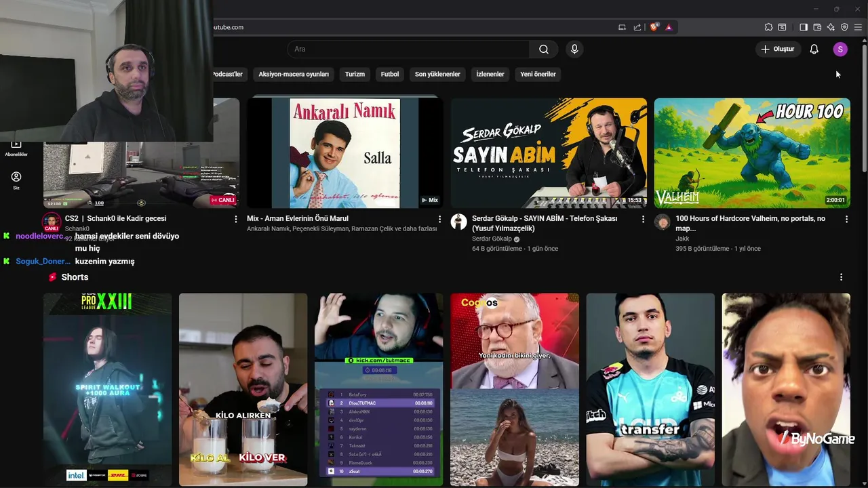Screen dimensions: 868x488
Task: Open more options for SAYIN ABİM video
Action: coord(643,219)
